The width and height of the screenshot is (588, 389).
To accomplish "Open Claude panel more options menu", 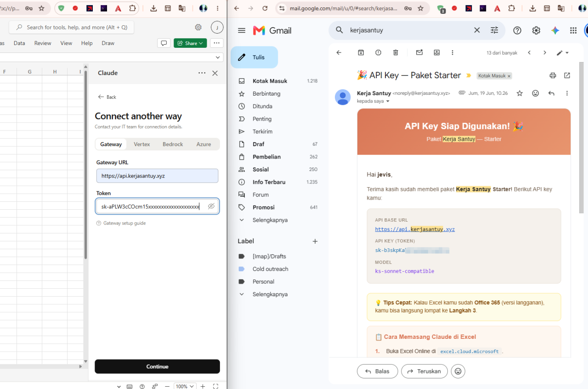I will (x=202, y=73).
